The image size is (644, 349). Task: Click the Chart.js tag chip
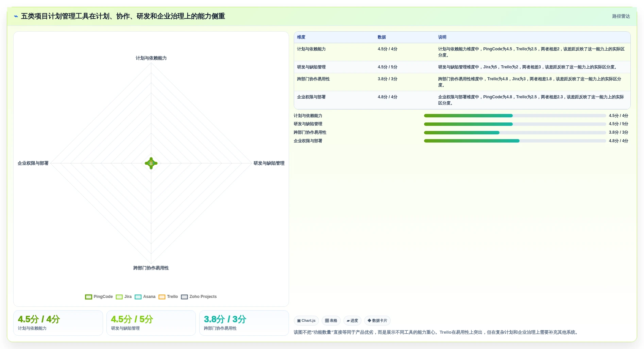click(306, 320)
